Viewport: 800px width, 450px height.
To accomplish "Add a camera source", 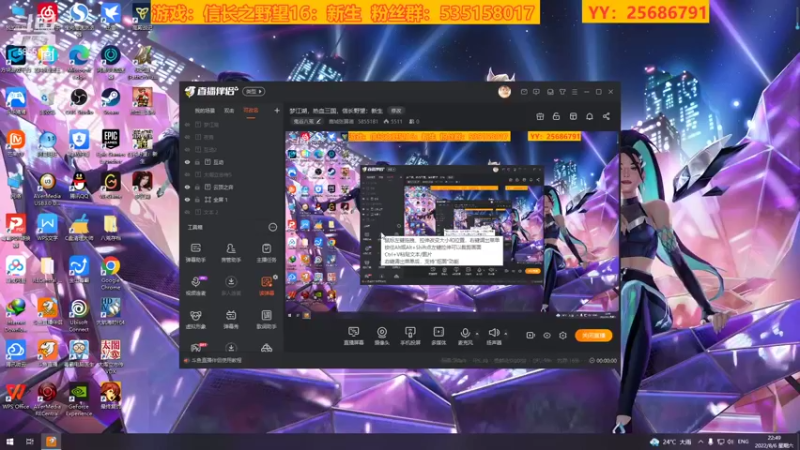I will [x=382, y=336].
